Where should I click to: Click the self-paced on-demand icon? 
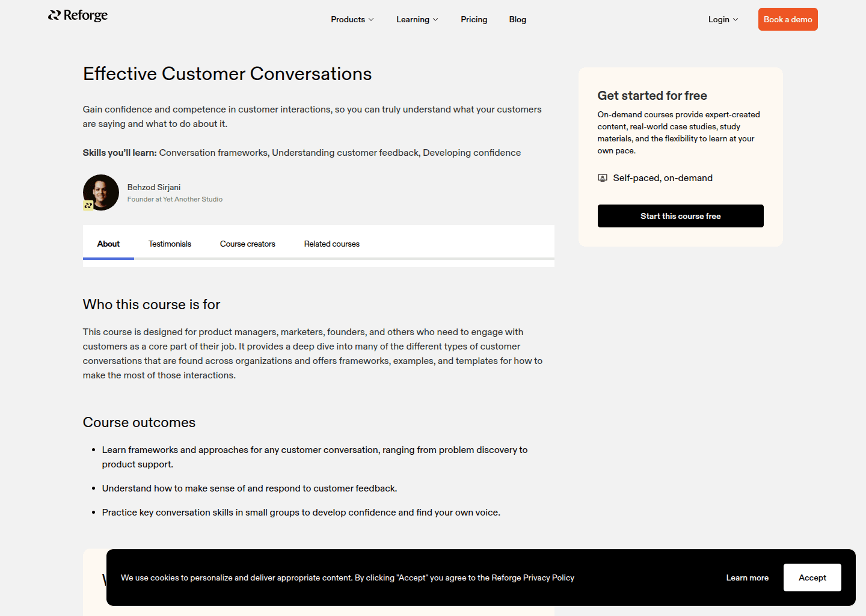(x=603, y=177)
